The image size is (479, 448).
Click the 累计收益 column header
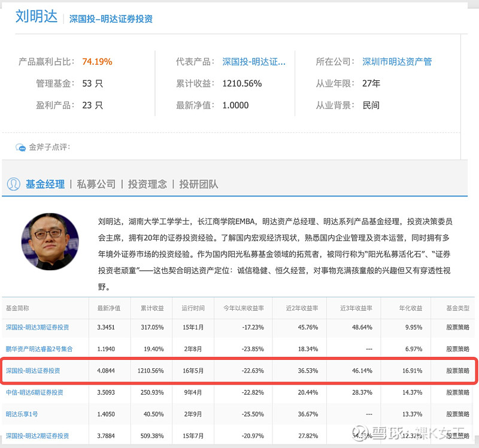click(152, 308)
